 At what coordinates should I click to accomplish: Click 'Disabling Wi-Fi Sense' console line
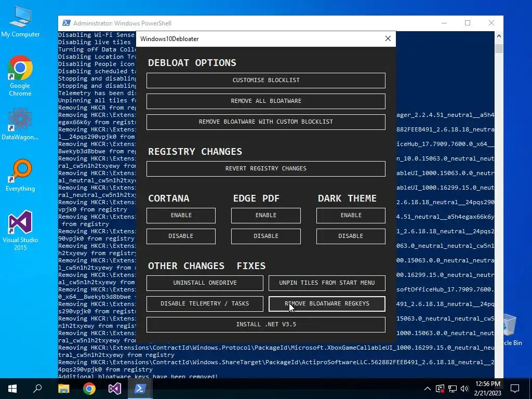click(x=97, y=35)
